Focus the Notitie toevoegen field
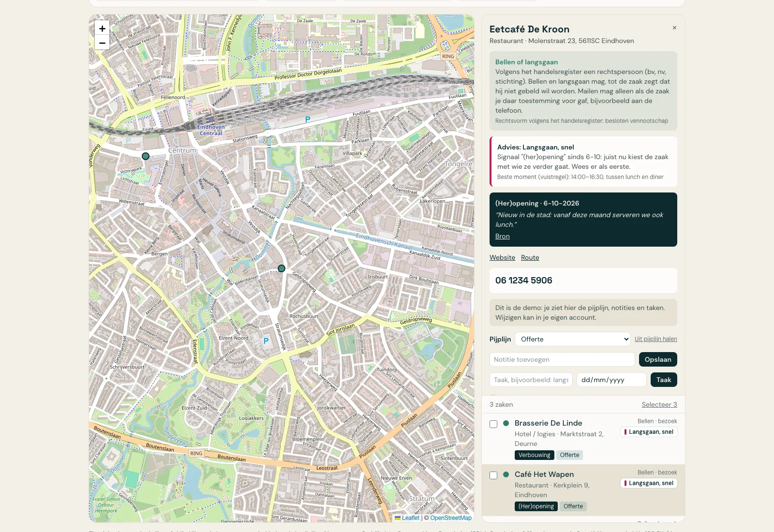 [562, 359]
